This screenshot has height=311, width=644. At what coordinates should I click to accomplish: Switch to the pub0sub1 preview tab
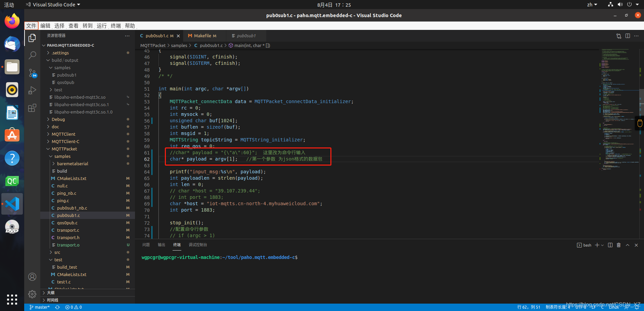pyautogui.click(x=246, y=36)
